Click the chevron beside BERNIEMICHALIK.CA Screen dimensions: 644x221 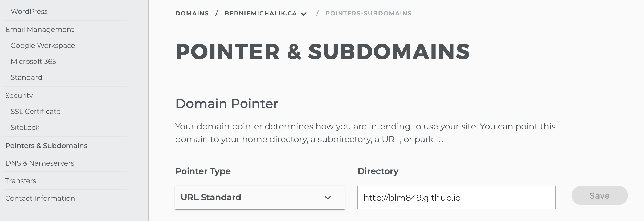coord(304,14)
